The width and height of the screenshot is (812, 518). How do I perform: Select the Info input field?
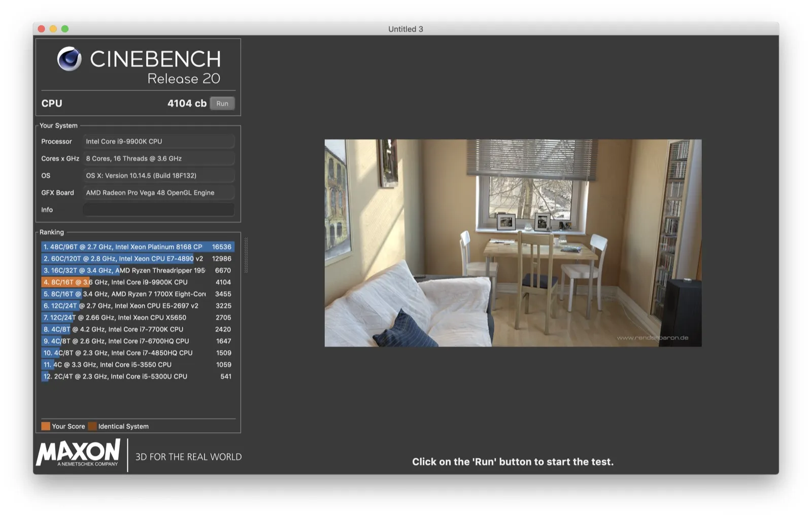(x=158, y=210)
